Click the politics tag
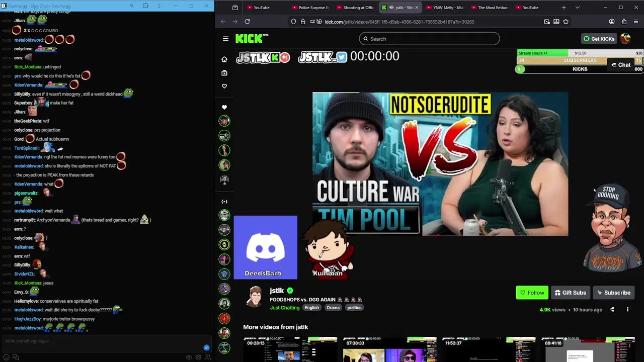The width and height of the screenshot is (644, 362). [354, 308]
